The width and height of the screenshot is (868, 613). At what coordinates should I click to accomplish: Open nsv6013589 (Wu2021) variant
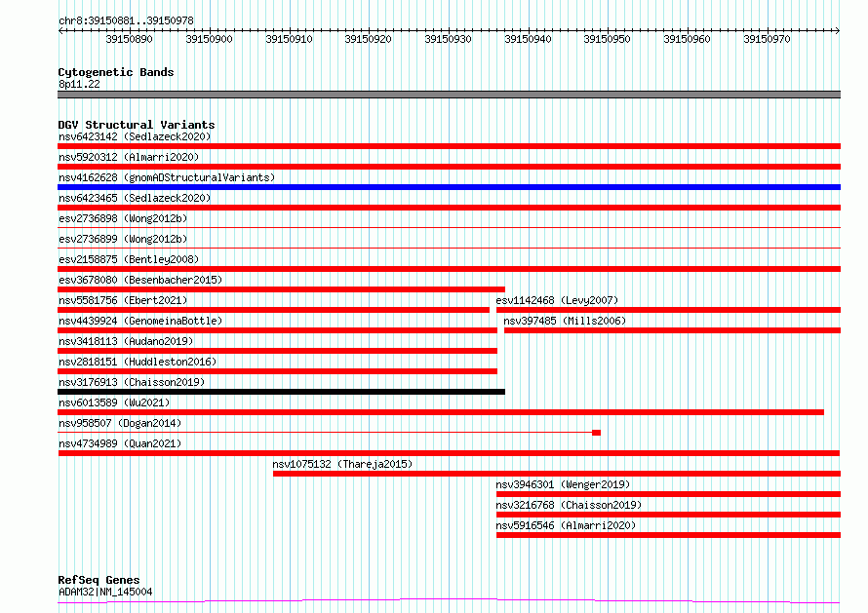114,402
